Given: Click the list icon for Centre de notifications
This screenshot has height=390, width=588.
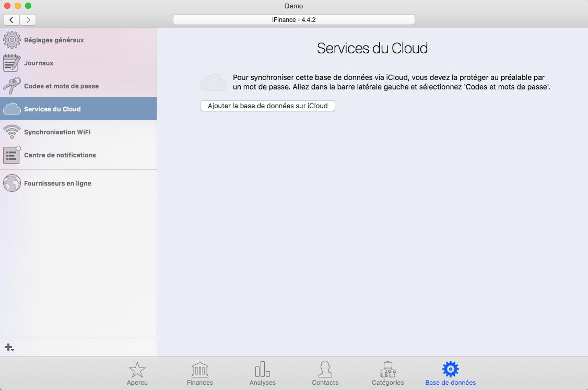Looking at the screenshot, I should [x=11, y=155].
